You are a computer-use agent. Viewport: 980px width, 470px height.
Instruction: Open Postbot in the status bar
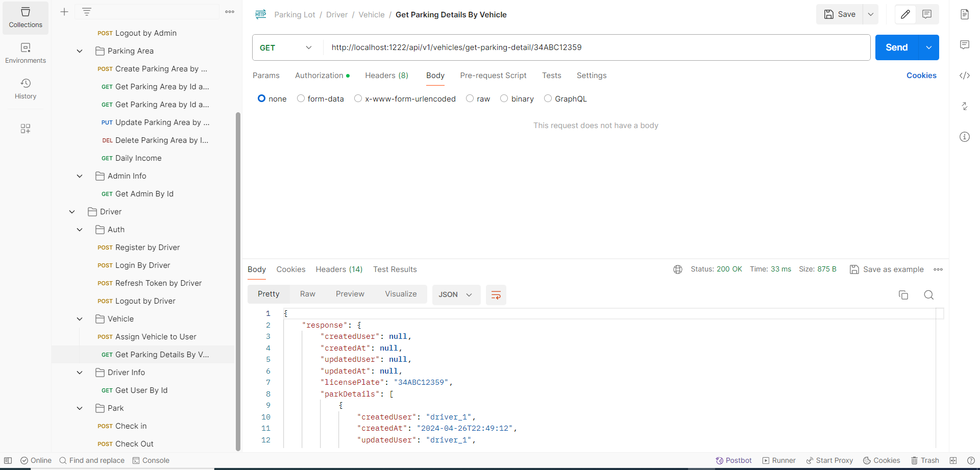pos(734,460)
